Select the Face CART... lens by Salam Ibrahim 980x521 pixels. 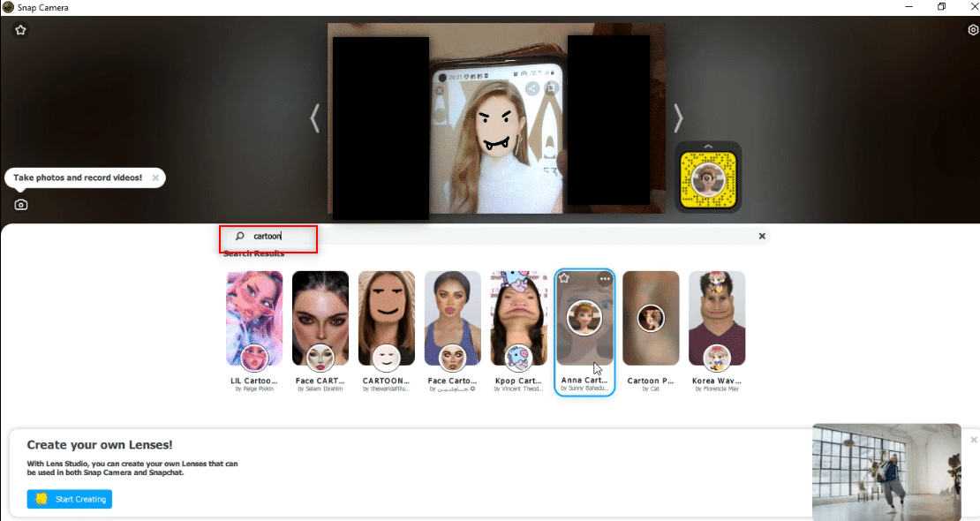coord(320,319)
